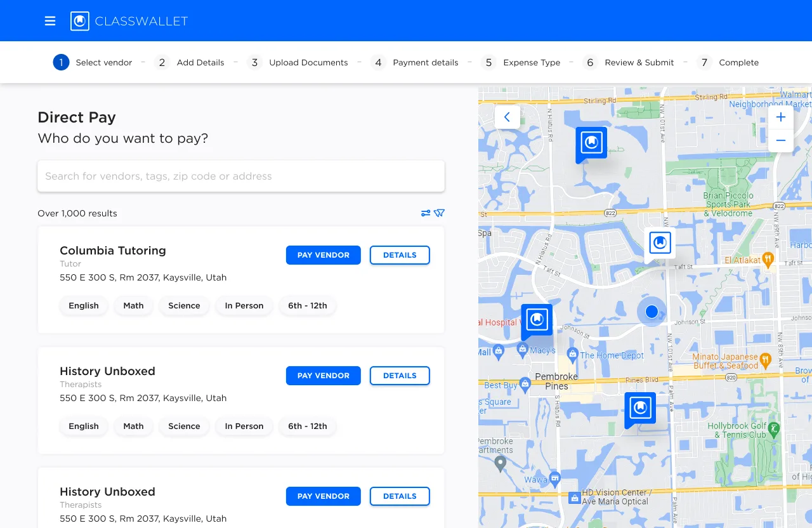Click Science tag on second vendor card
Screen dimensions: 812x528
(x=184, y=426)
